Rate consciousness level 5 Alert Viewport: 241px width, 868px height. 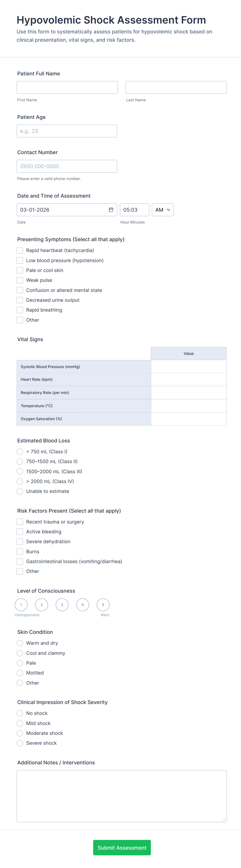point(103,605)
